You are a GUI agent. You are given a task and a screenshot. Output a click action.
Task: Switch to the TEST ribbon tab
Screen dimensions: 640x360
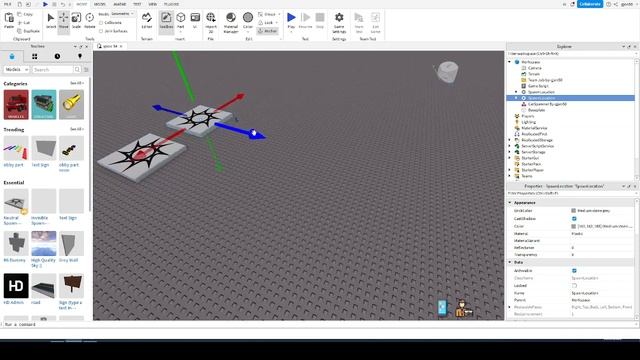(x=137, y=4)
